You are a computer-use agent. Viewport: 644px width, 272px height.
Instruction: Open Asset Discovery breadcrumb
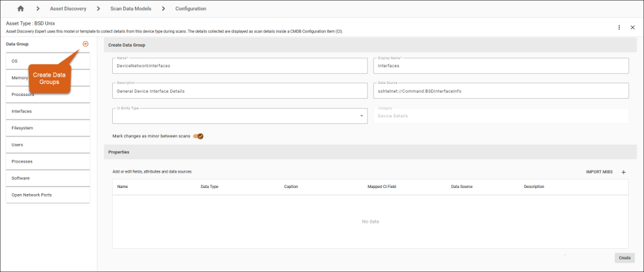pyautogui.click(x=68, y=9)
